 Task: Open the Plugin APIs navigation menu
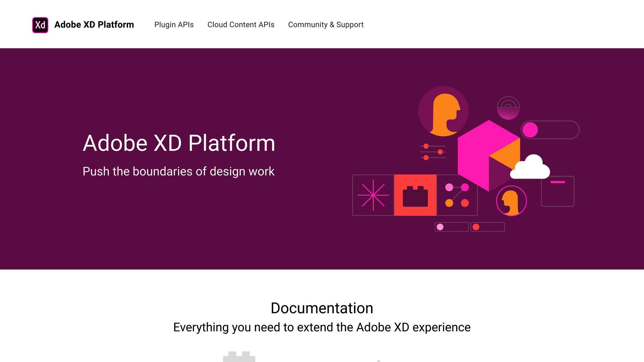coord(174,25)
